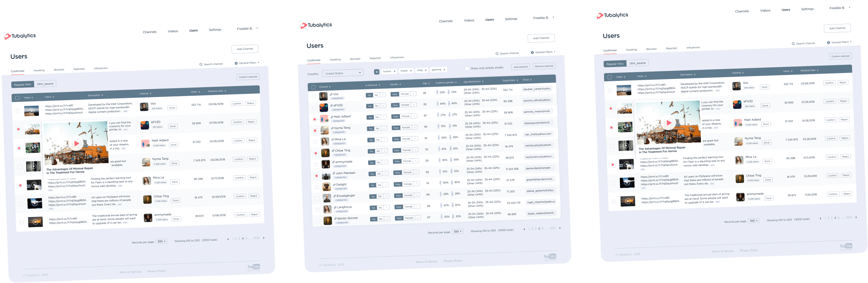
Task: Check the Vox row checkbox in the middle screen
Action: pyautogui.click(x=314, y=97)
